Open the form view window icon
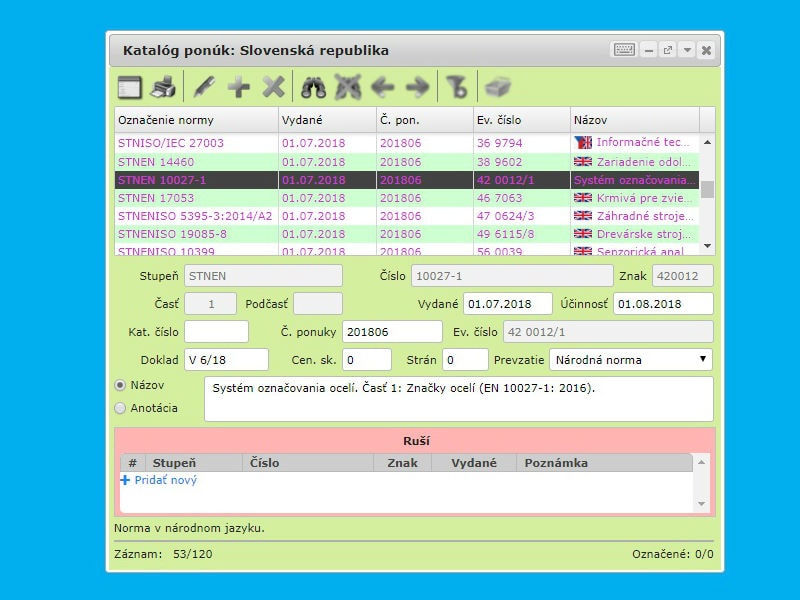Image resolution: width=800 pixels, height=600 pixels. pyautogui.click(x=129, y=87)
